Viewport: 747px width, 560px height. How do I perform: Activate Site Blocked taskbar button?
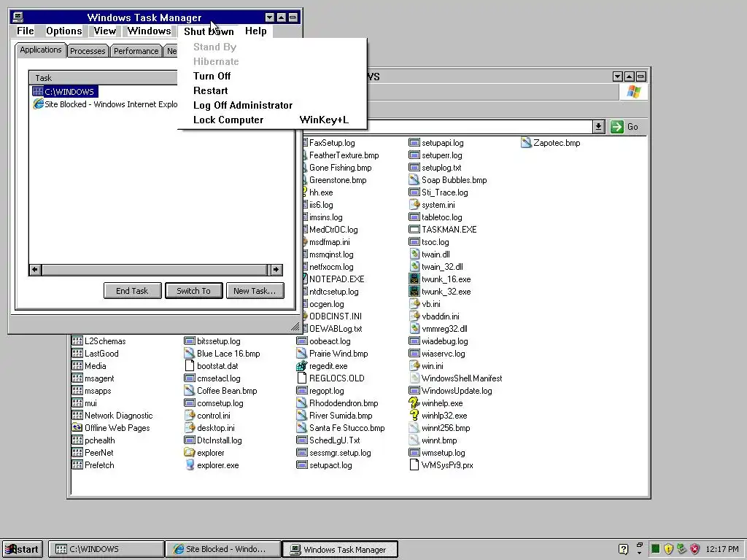point(223,550)
